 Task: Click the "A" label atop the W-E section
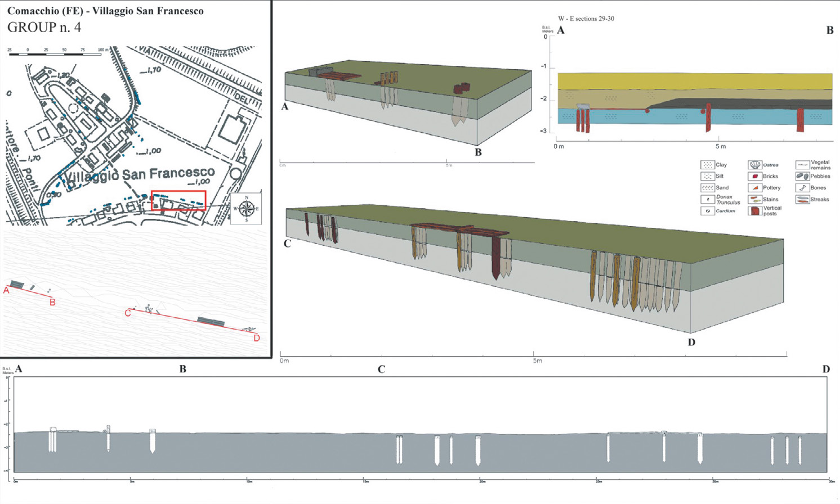pyautogui.click(x=561, y=30)
